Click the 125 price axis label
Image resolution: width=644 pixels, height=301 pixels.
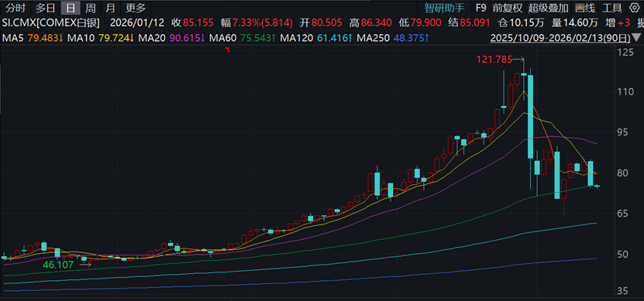626,52
